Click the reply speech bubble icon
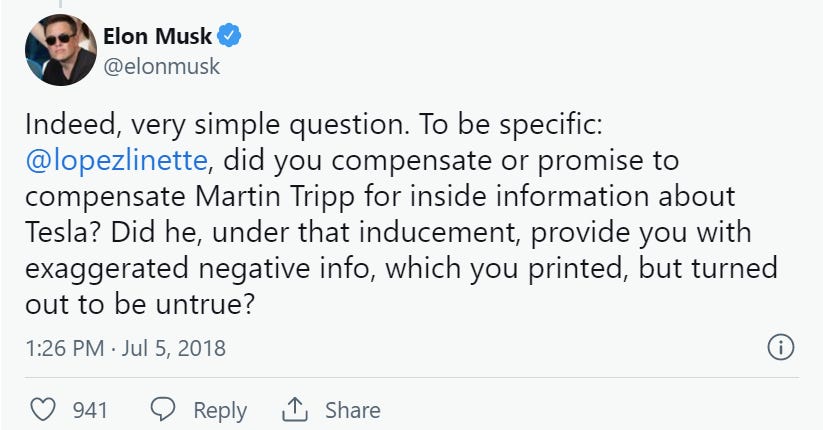 click(163, 410)
